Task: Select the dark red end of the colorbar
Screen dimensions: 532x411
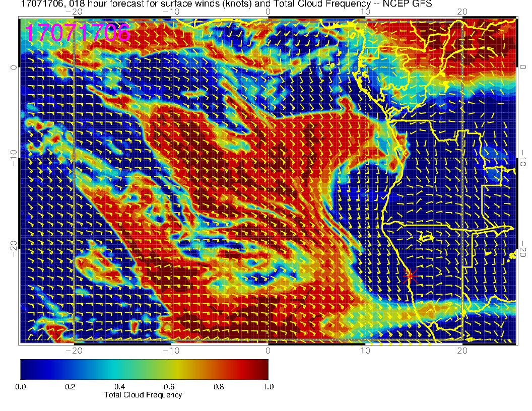Action: (x=264, y=369)
